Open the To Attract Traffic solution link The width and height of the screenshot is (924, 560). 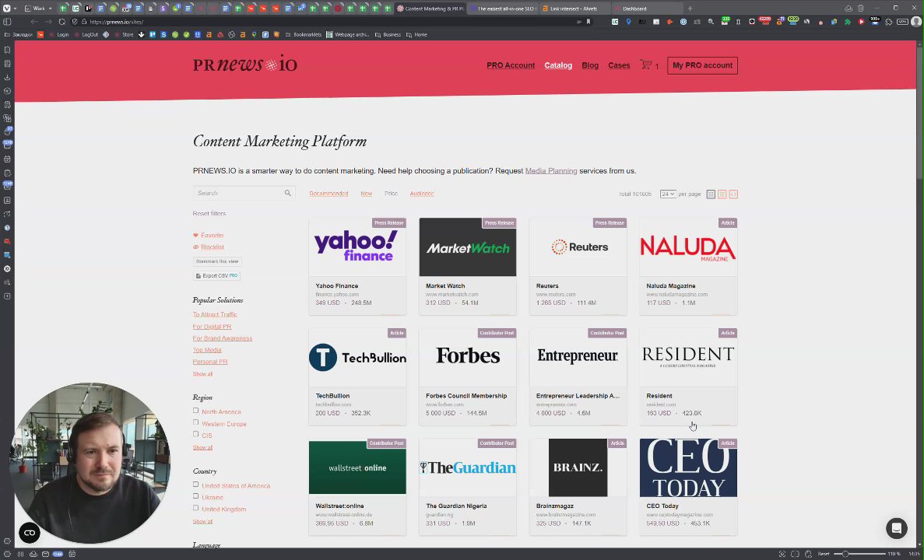tap(215, 314)
